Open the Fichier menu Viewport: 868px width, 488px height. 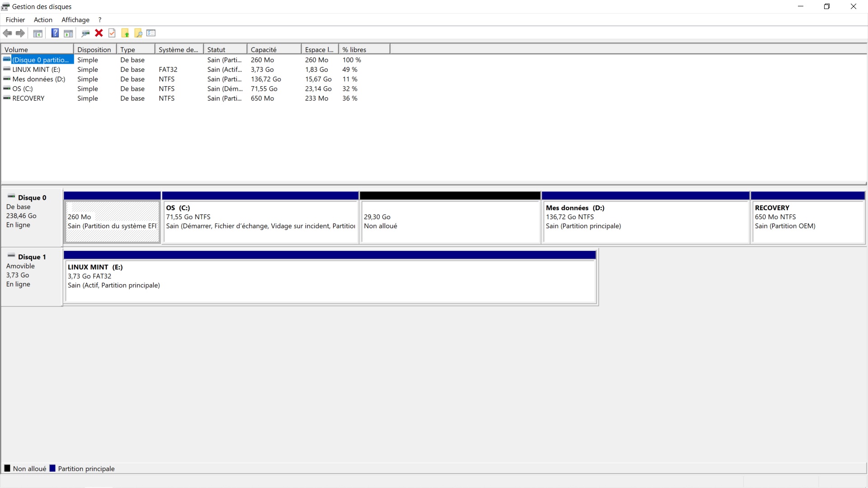tap(15, 20)
